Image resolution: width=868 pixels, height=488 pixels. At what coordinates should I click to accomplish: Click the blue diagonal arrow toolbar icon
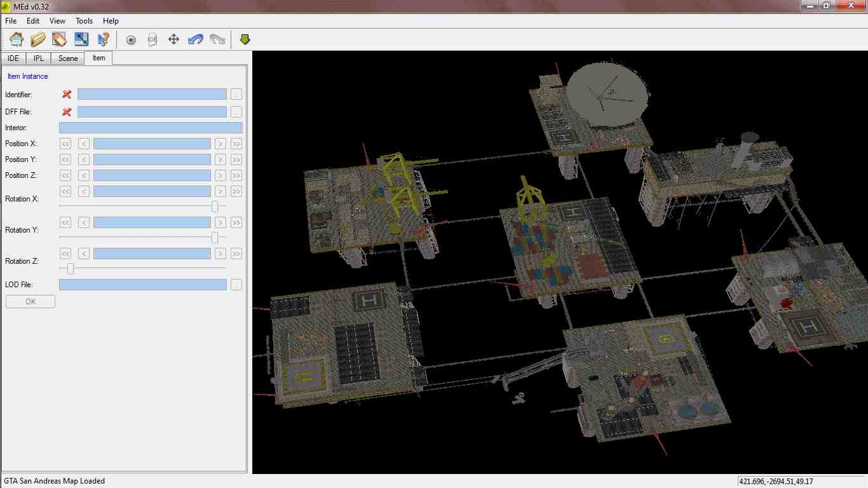(81, 39)
